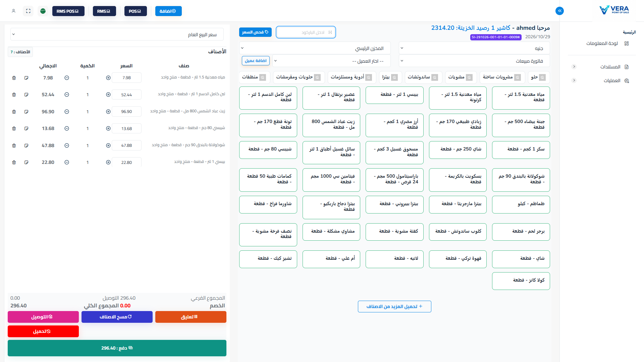The width and height of the screenshot is (644, 362).
Task: Decrease quantity of شيبسي 80 جم item
Action: point(67,128)
